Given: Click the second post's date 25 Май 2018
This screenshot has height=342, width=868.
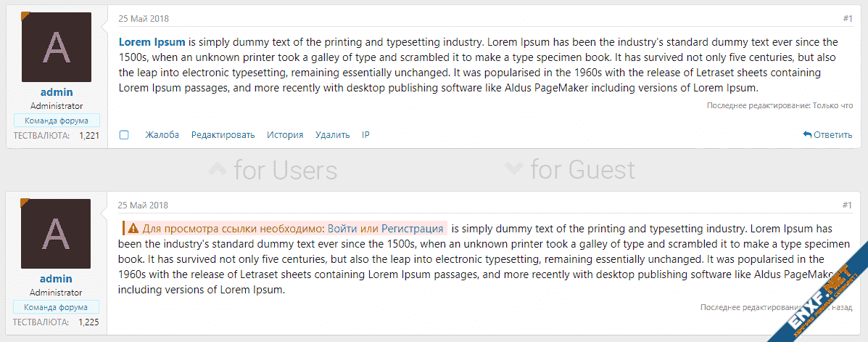Looking at the screenshot, I should [x=144, y=205].
